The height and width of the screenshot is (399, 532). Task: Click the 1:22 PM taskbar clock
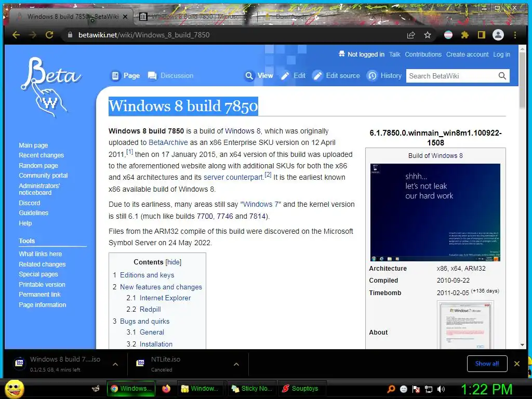[x=486, y=389]
